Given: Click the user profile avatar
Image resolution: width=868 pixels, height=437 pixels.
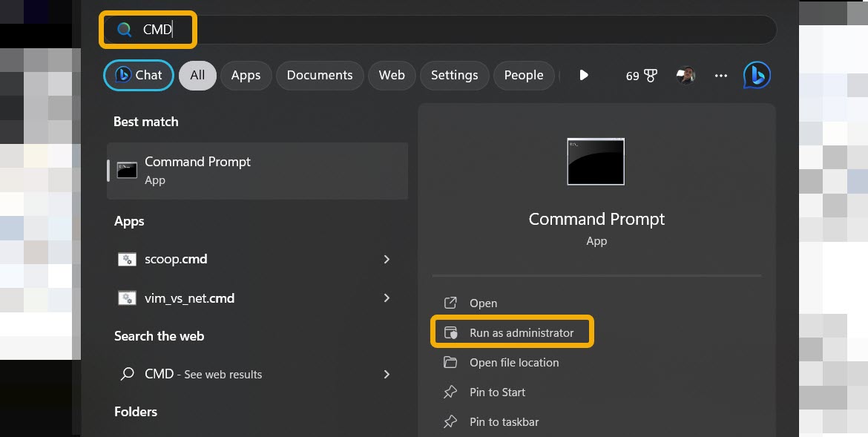Looking at the screenshot, I should coord(685,75).
